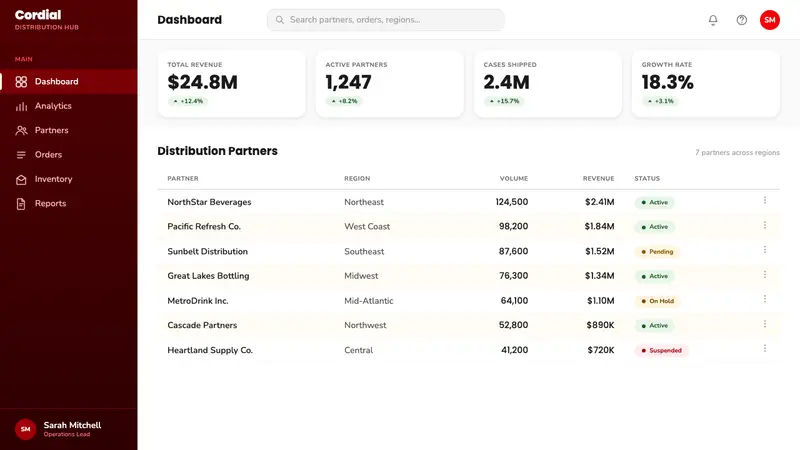
Task: Click the Active badge for NorthStar Beverages
Action: tap(655, 203)
